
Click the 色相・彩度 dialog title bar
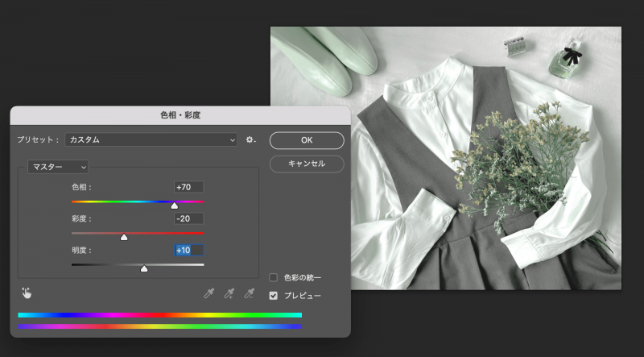[180, 115]
